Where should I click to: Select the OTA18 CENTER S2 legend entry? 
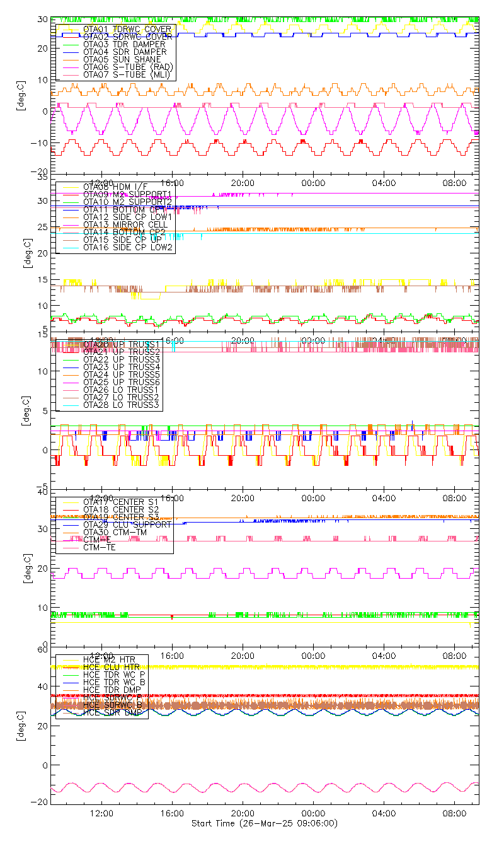coord(122,509)
